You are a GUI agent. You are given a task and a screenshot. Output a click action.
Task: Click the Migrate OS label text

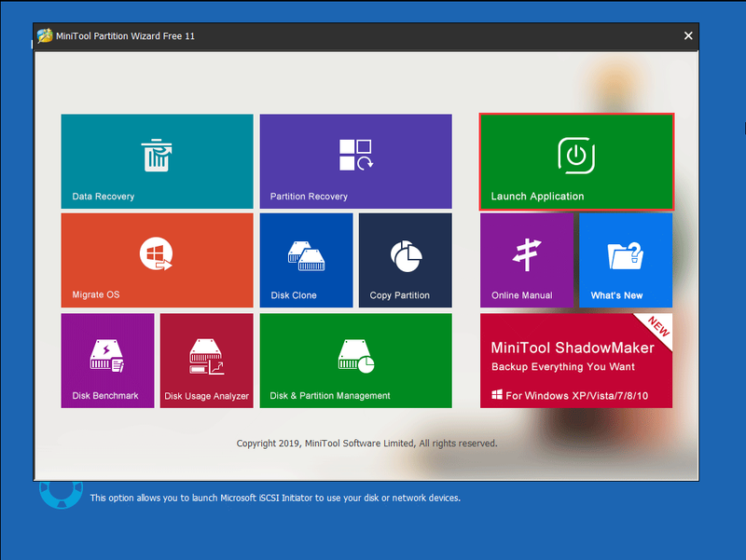click(96, 294)
